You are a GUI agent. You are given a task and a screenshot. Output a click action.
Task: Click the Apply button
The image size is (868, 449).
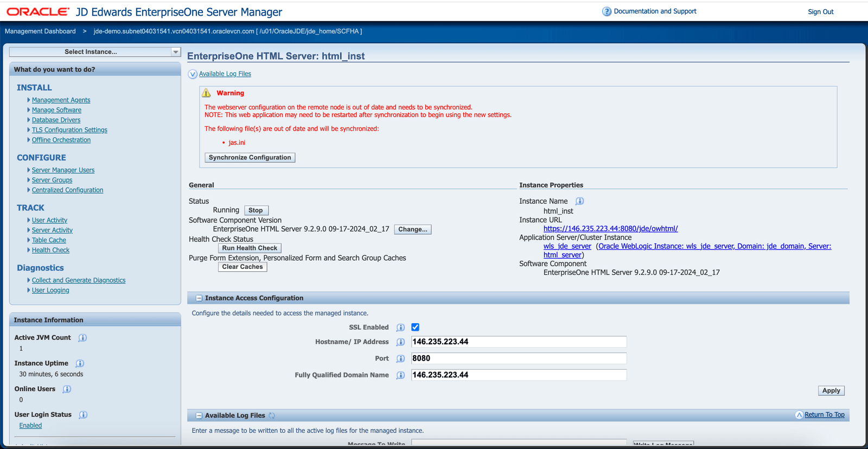(x=831, y=390)
